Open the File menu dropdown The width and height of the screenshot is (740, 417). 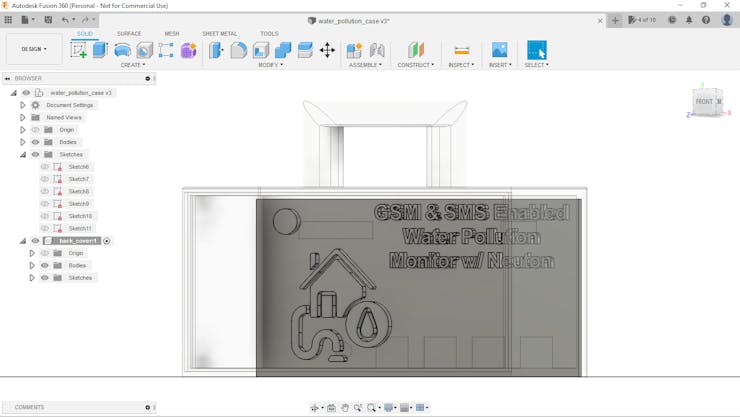[28, 20]
